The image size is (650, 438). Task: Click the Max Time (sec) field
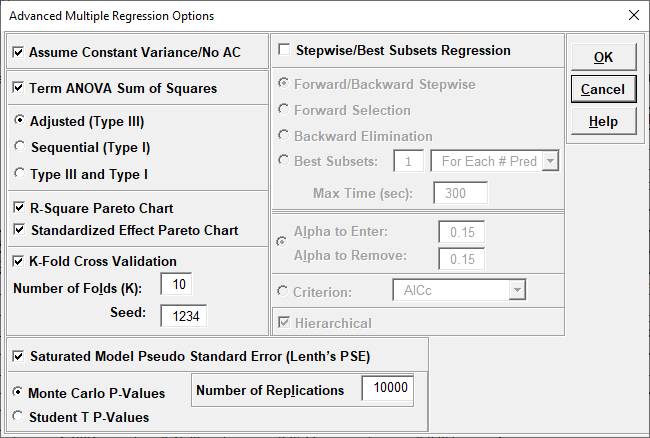pyautogui.click(x=461, y=193)
